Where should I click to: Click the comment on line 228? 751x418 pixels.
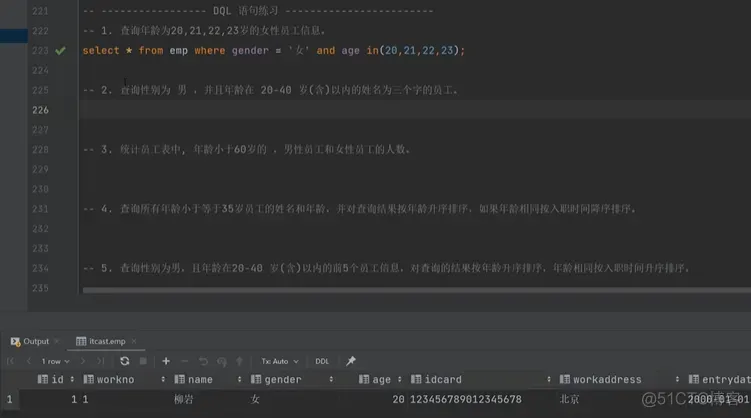247,149
